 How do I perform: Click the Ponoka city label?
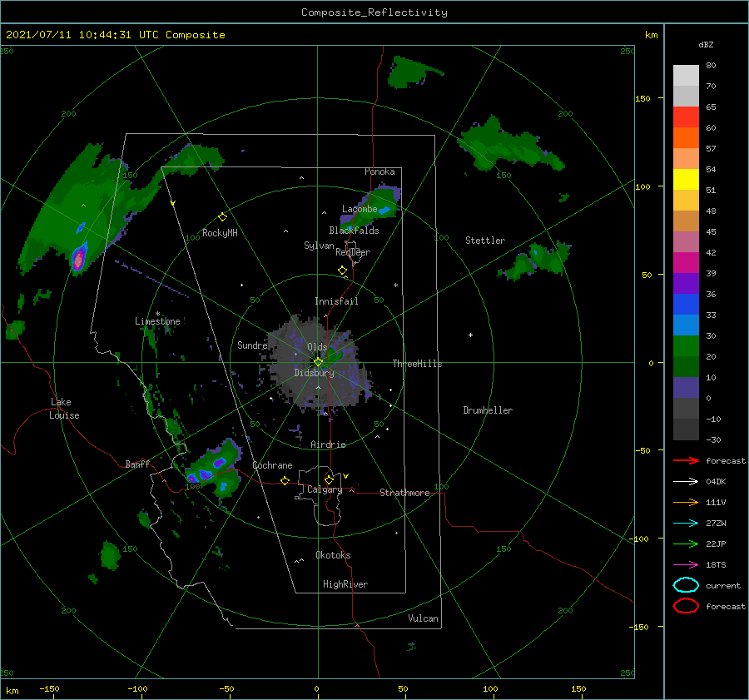(379, 171)
